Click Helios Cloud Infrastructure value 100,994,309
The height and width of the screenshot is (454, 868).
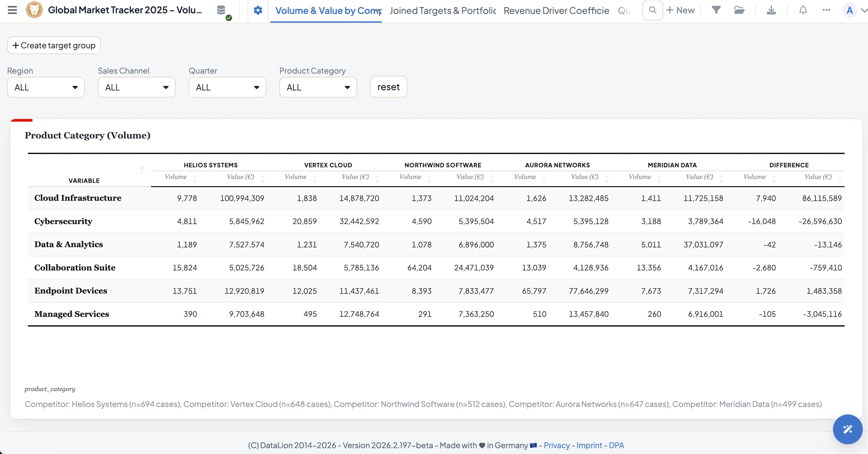point(242,198)
